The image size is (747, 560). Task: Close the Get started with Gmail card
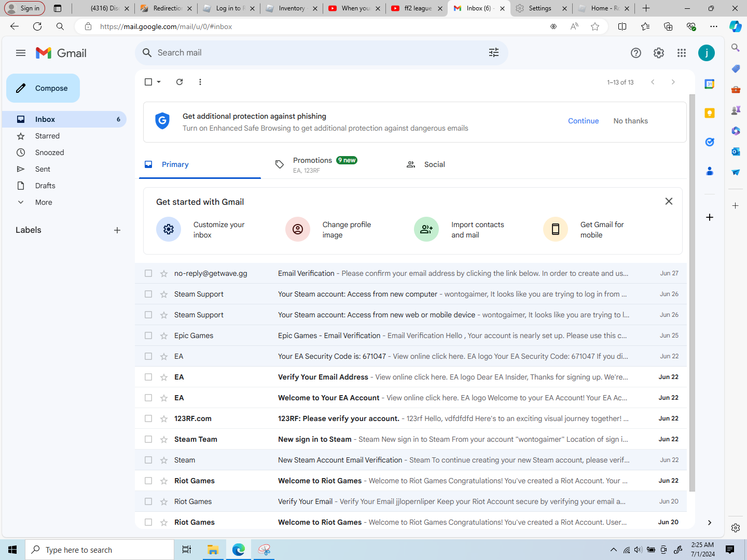point(669,201)
